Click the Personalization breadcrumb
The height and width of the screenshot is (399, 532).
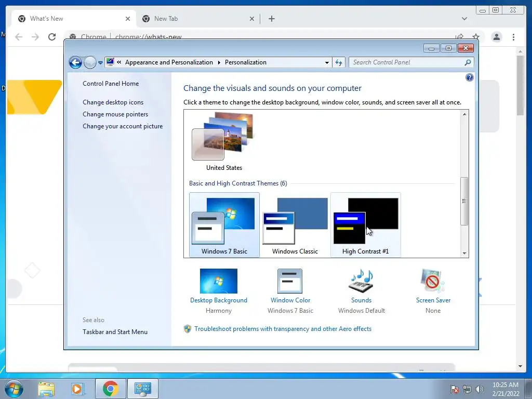(246, 62)
